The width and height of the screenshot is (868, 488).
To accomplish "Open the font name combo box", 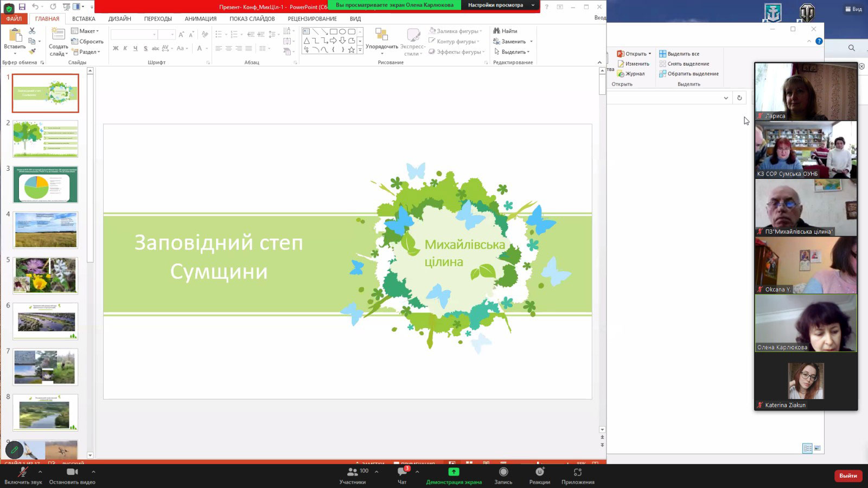I will pyautogui.click(x=134, y=35).
